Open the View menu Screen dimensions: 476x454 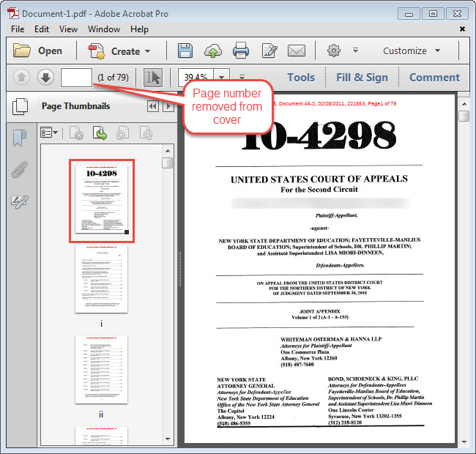[x=68, y=29]
